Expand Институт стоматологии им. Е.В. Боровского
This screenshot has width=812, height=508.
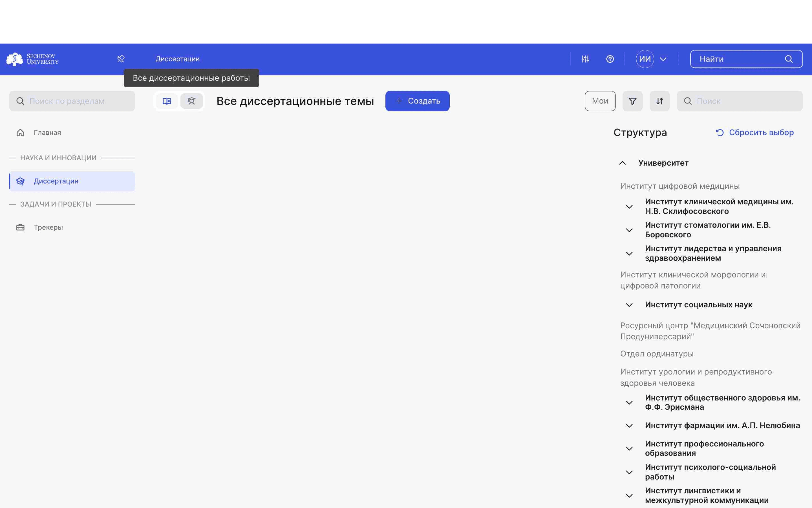(x=629, y=230)
